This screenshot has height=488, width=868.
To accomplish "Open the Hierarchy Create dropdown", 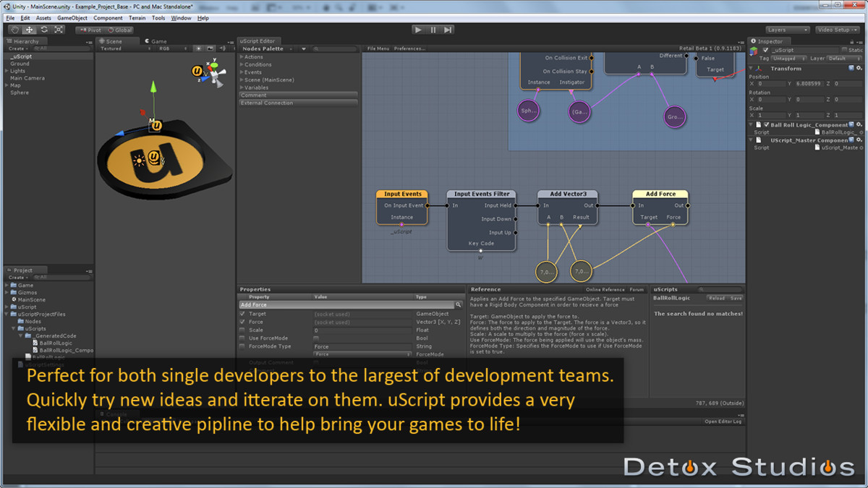I will [x=17, y=48].
